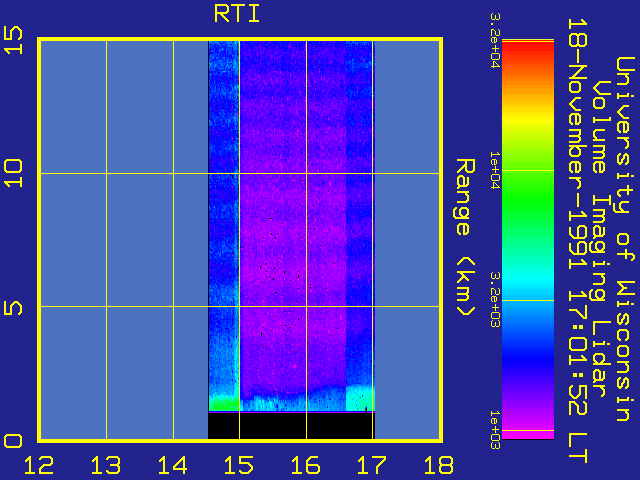Viewport: 640px width, 480px height.
Task: Click the Range (km) axis label
Action: click(465, 237)
